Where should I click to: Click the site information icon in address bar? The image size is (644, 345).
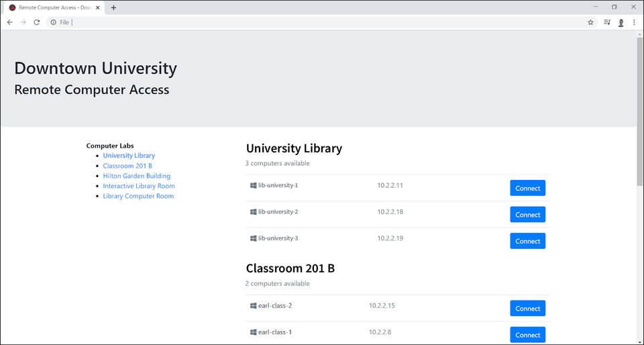[x=54, y=22]
